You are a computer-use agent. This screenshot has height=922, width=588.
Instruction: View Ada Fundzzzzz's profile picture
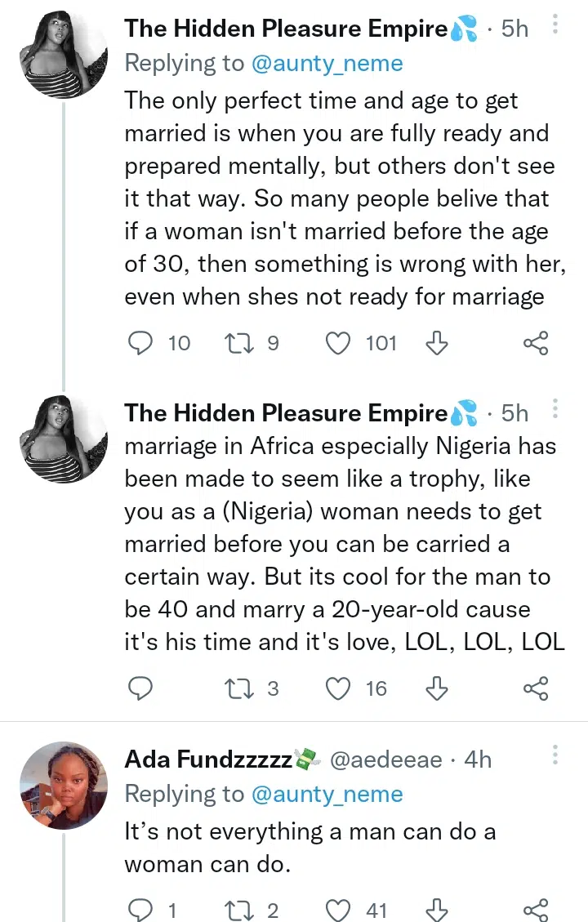click(64, 786)
